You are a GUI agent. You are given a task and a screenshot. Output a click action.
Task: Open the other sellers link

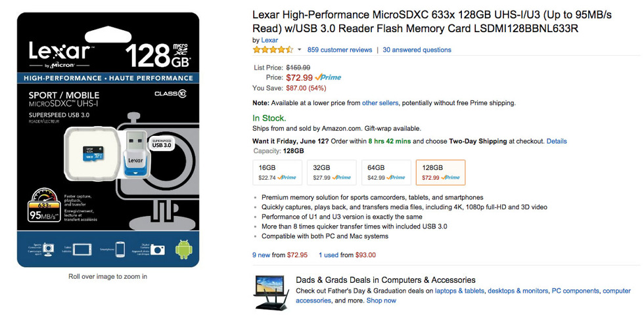click(380, 103)
